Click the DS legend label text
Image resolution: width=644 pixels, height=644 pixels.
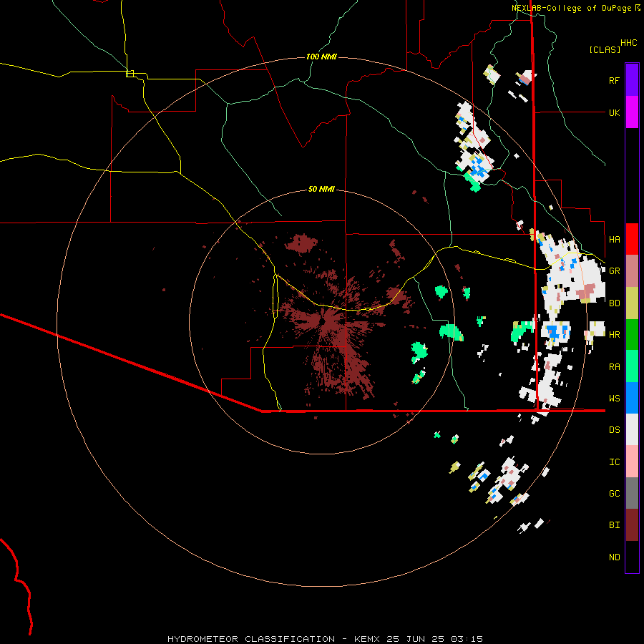[x=614, y=429]
